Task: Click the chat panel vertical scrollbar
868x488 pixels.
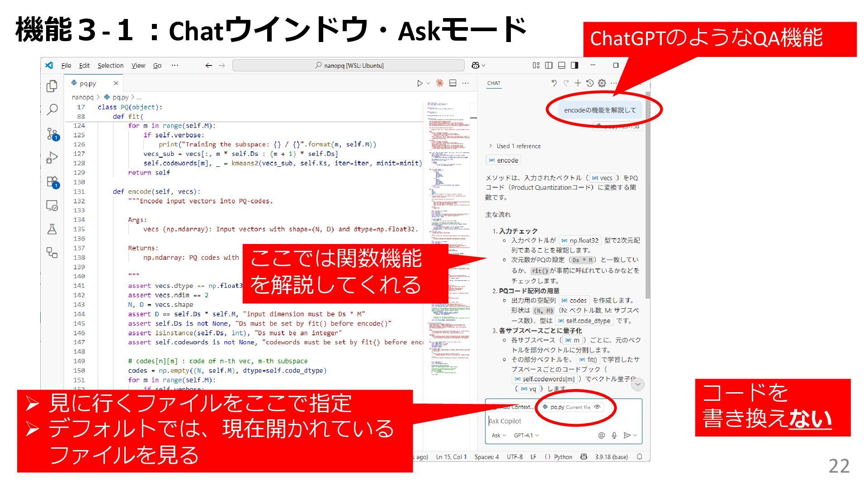Action: click(x=647, y=194)
